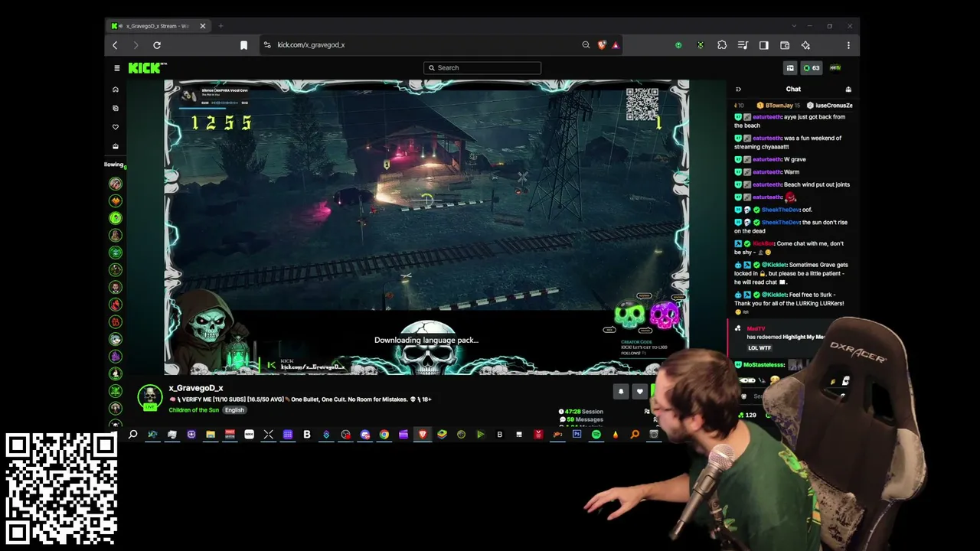Open the Home icon in Kick sidebar

(116, 90)
